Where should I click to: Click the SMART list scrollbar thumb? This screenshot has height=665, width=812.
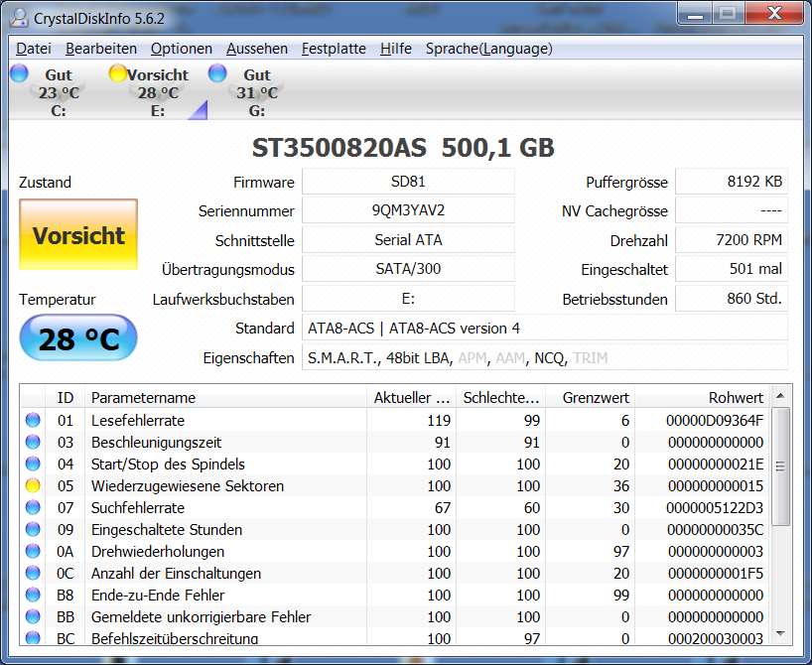(780, 466)
